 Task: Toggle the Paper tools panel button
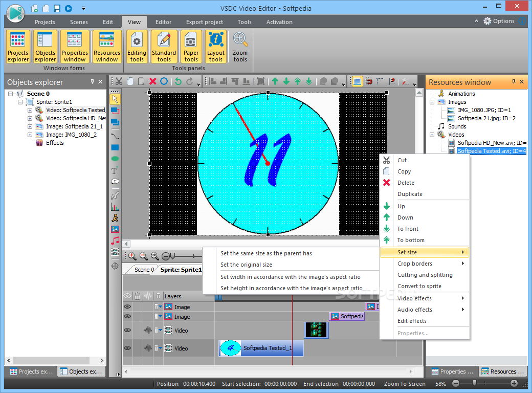[x=191, y=47]
